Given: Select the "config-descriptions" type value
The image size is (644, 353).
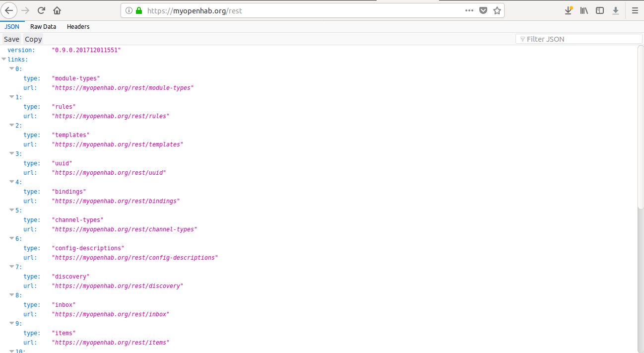Looking at the screenshot, I should [x=88, y=248].
